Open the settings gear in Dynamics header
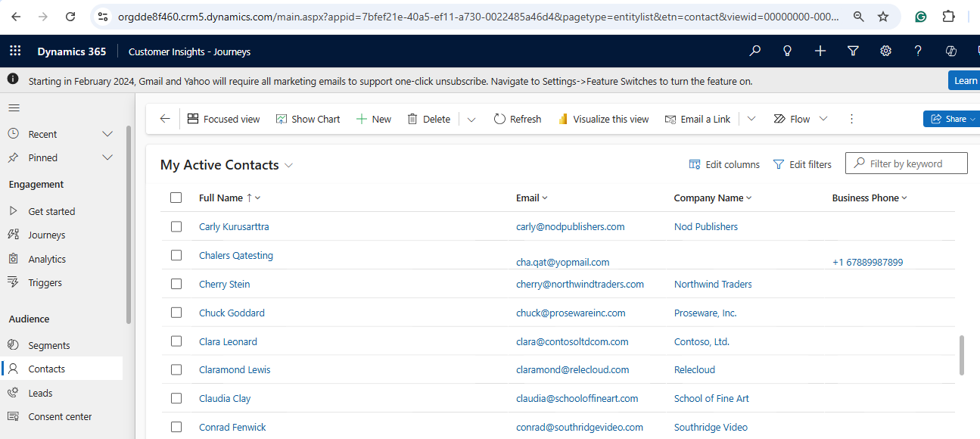980x439 pixels. pyautogui.click(x=885, y=51)
